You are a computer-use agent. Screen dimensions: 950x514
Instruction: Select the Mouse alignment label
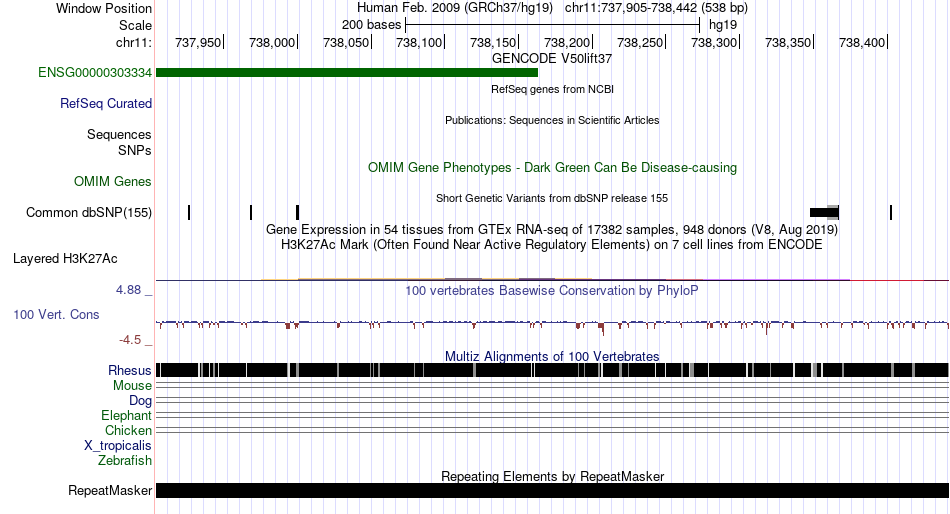[132, 386]
